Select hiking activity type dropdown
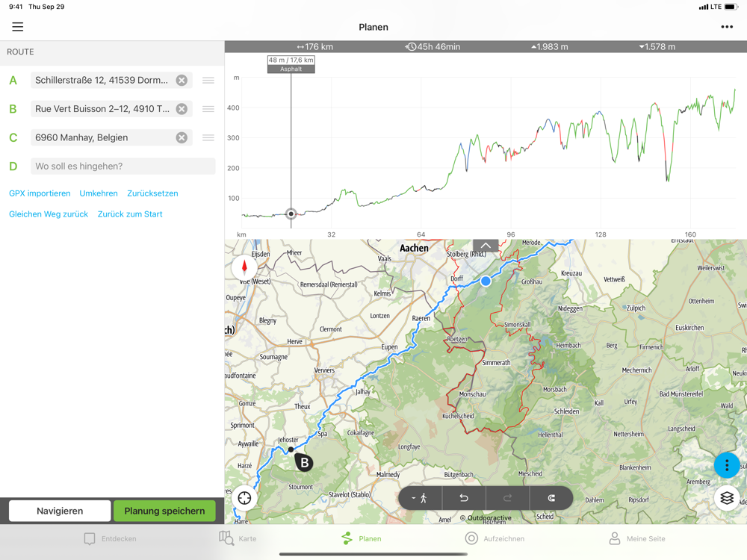This screenshot has height=560, width=747. point(420,498)
